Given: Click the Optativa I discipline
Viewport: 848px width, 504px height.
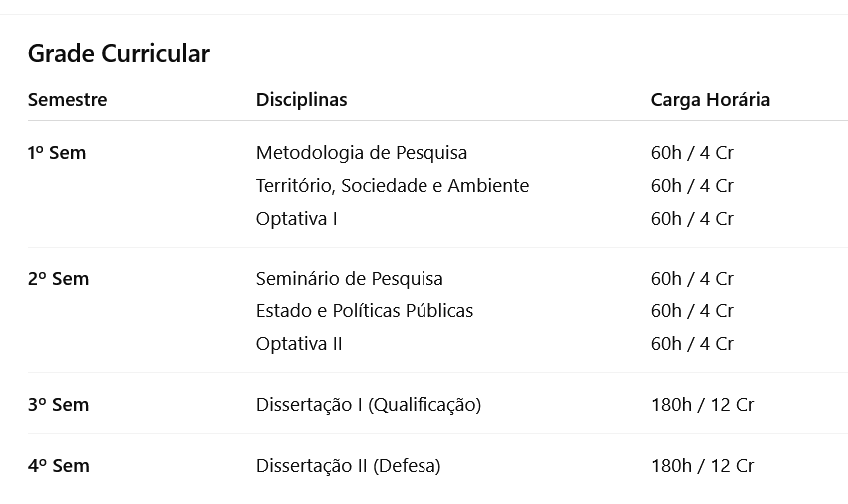Looking at the screenshot, I should [x=297, y=219].
